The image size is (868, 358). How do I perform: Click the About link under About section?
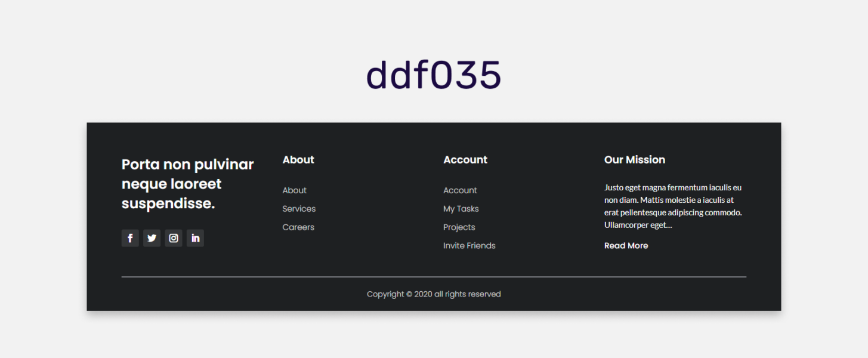294,190
